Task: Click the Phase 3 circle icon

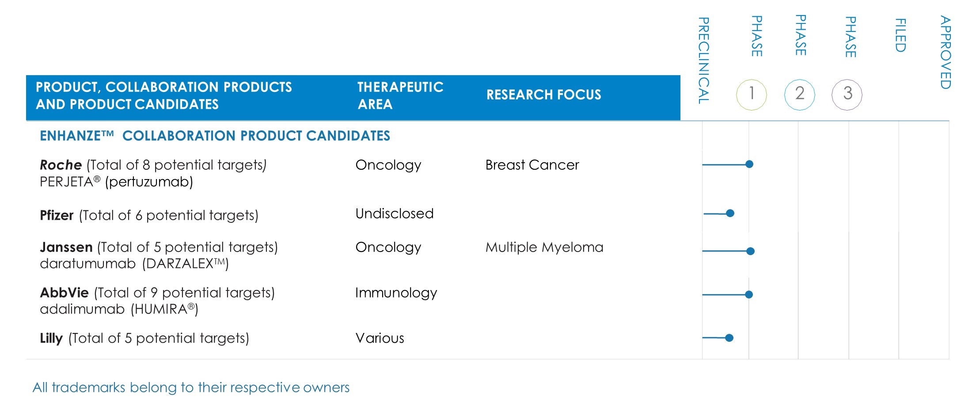Action: point(847,94)
